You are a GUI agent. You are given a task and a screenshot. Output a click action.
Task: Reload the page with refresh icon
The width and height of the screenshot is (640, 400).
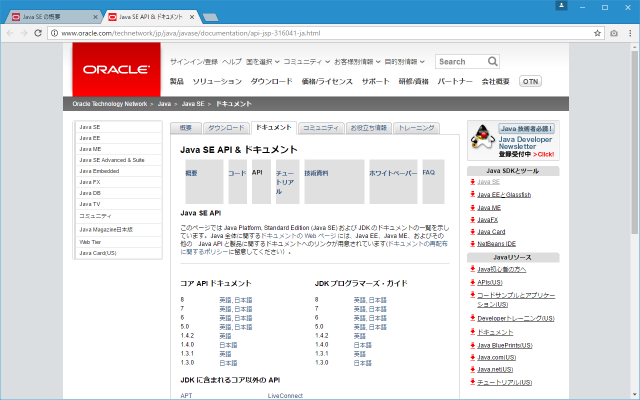38,33
